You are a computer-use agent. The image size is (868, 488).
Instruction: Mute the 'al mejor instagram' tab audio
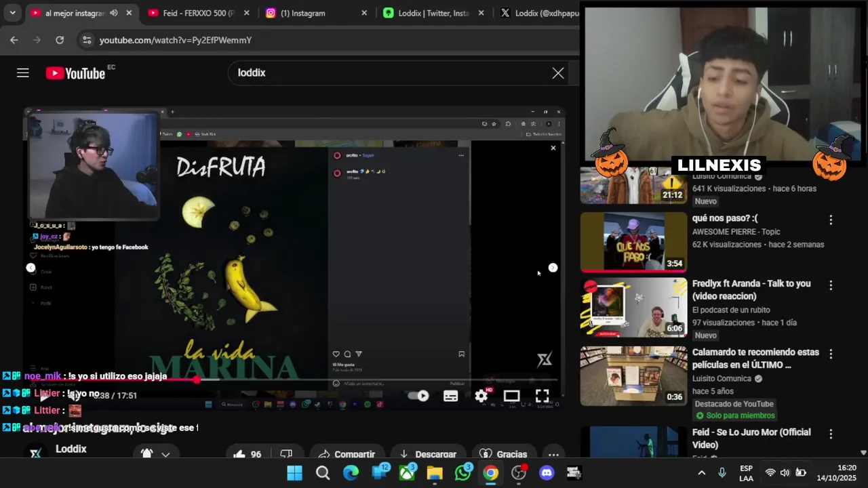[x=113, y=13]
